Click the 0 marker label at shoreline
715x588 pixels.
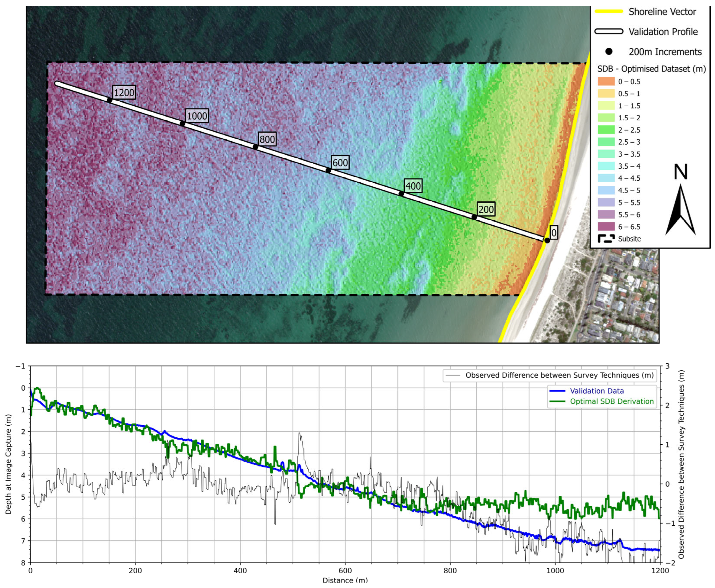coord(554,233)
